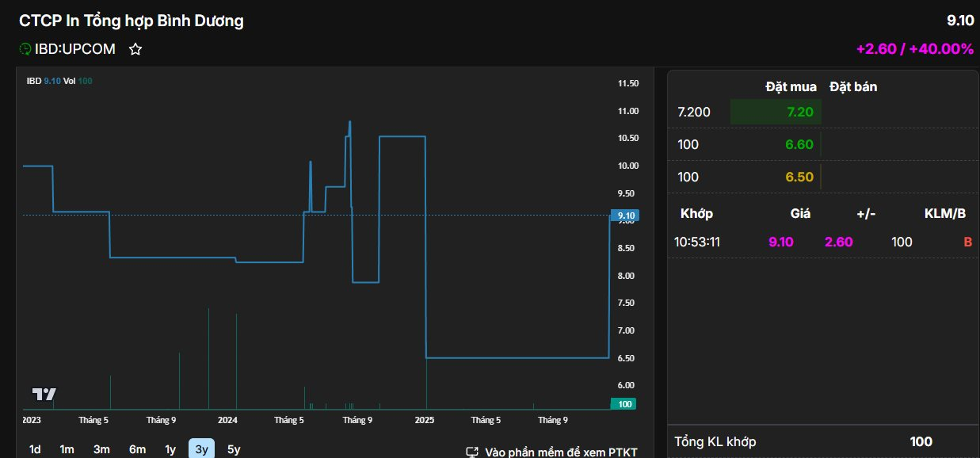
Task: Pick the 6.50 bid price in yellow
Action: (799, 177)
